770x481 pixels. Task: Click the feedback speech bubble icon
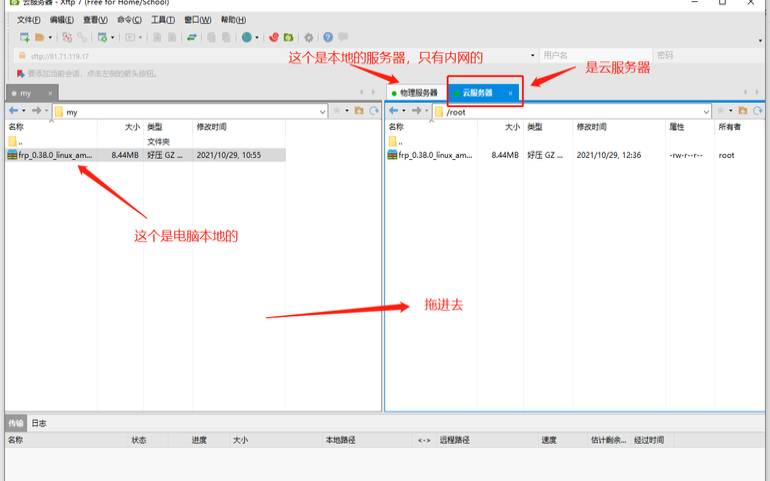point(343,37)
